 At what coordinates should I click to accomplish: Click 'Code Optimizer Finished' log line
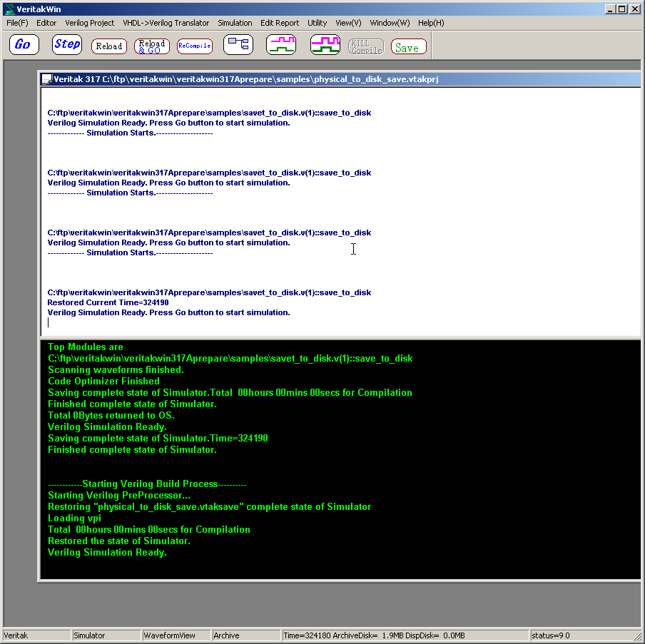(103, 382)
